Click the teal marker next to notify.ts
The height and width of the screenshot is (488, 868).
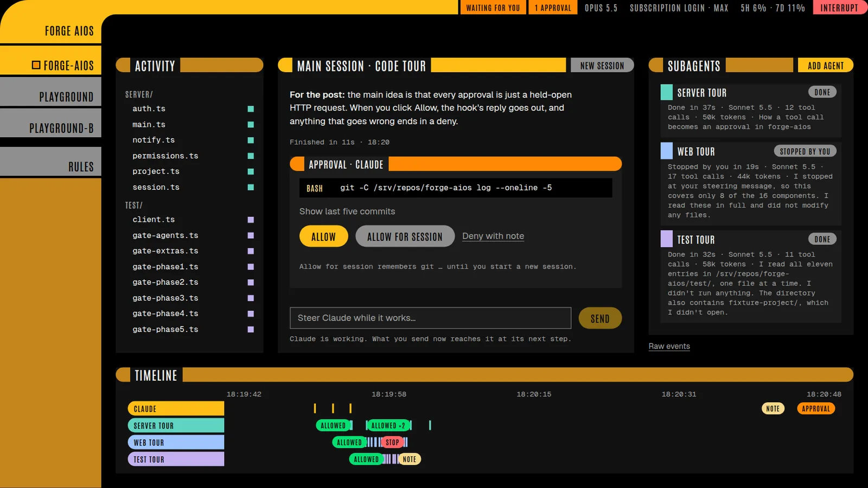pos(251,140)
